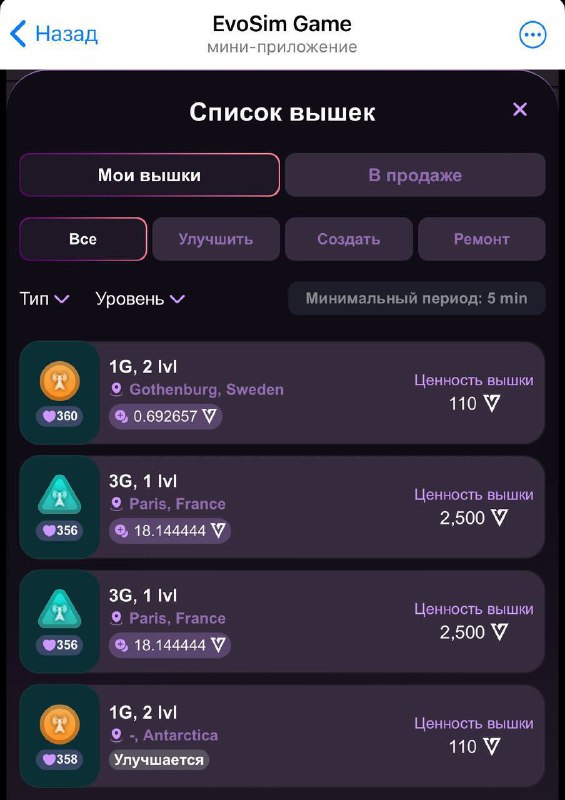Tap the location pin beside Gothenburg, Sweden
Image resolution: width=565 pixels, height=800 pixels.
click(x=116, y=390)
